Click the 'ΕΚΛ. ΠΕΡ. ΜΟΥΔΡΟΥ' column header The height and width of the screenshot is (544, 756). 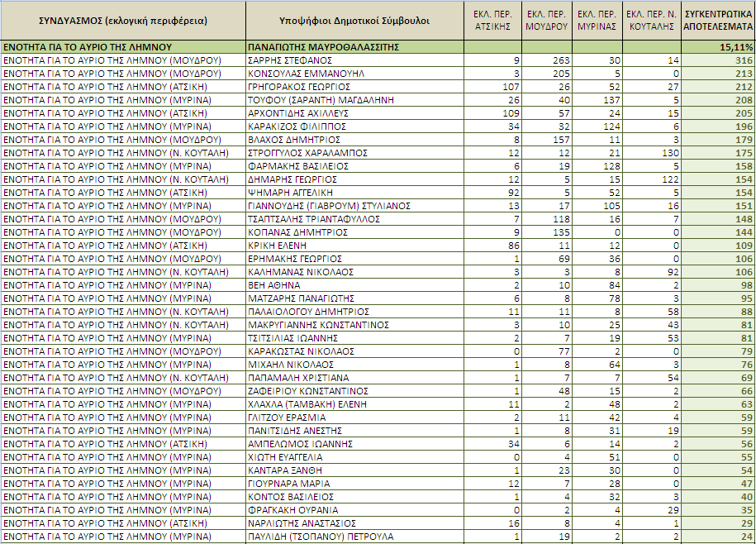point(546,21)
